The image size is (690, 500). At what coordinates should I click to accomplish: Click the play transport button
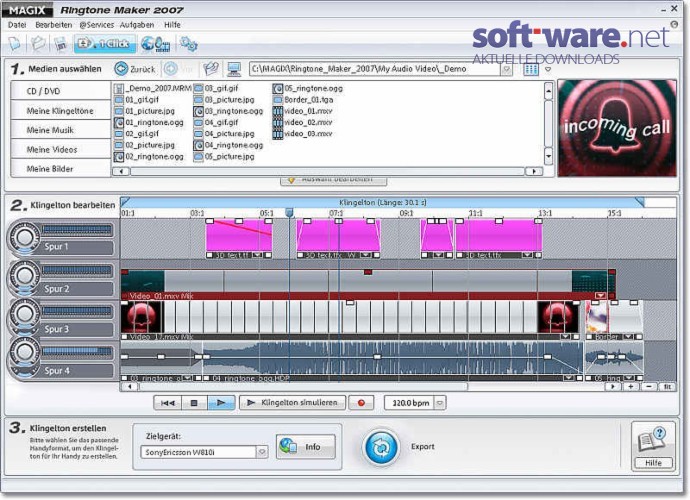pyautogui.click(x=221, y=403)
